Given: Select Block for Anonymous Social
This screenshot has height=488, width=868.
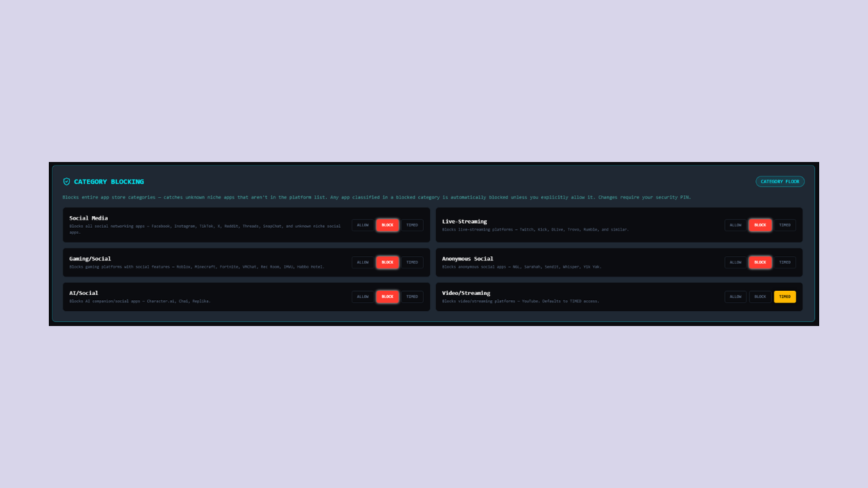Looking at the screenshot, I should (x=760, y=262).
